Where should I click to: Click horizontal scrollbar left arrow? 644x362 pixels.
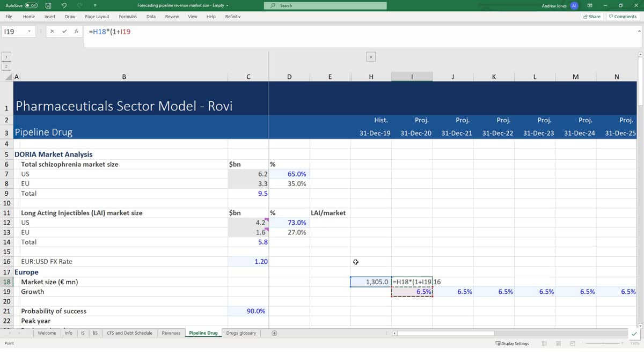(395, 333)
